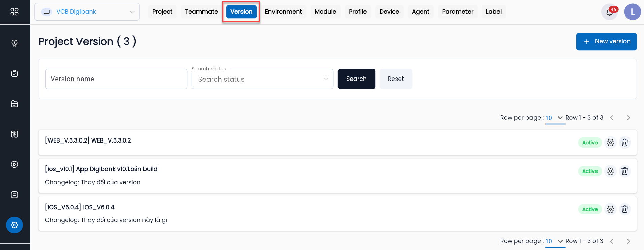Screen dimensions: 644x250
Task: Open the user avatar L menu
Action: pos(633,12)
